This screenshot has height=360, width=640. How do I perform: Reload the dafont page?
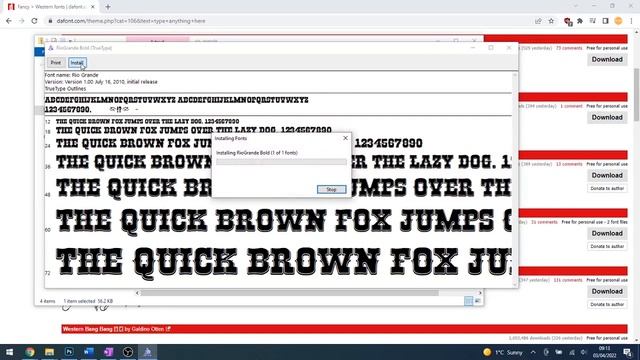[x=34, y=21]
